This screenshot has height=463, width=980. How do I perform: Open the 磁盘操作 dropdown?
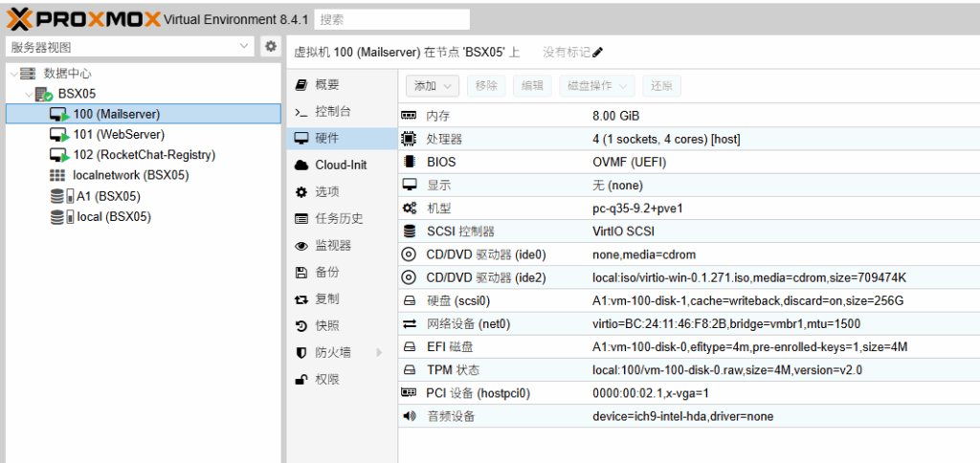(597, 86)
